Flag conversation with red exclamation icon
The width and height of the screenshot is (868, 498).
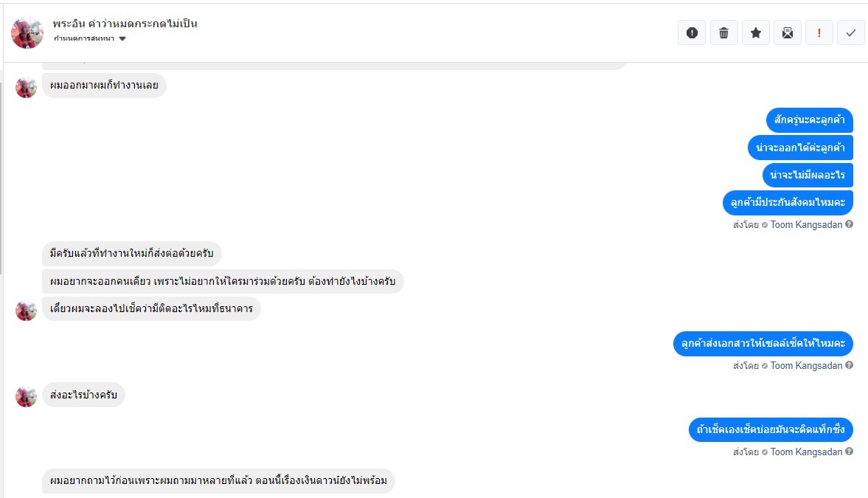click(x=819, y=32)
